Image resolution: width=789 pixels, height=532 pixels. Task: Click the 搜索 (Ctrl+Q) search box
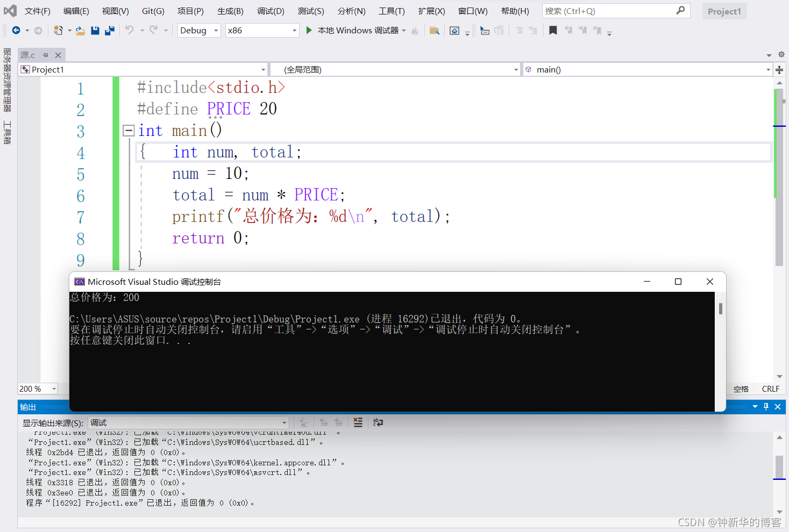pyautogui.click(x=616, y=11)
